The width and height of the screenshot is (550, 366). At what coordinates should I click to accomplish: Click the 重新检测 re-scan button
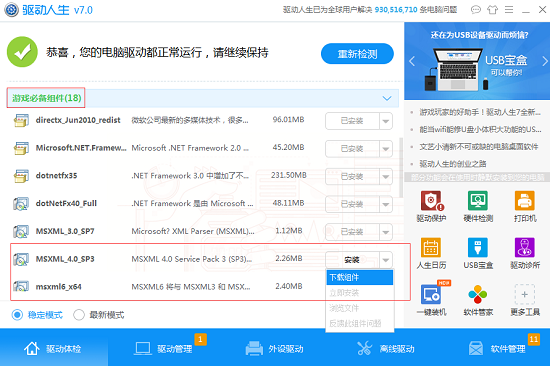357,54
